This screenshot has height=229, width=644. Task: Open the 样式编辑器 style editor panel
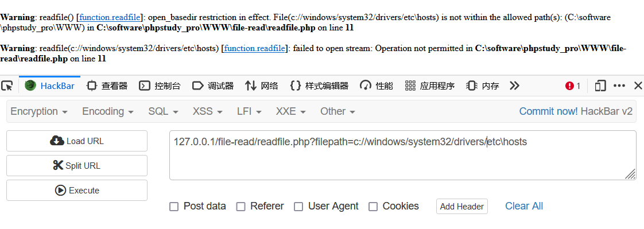click(319, 86)
